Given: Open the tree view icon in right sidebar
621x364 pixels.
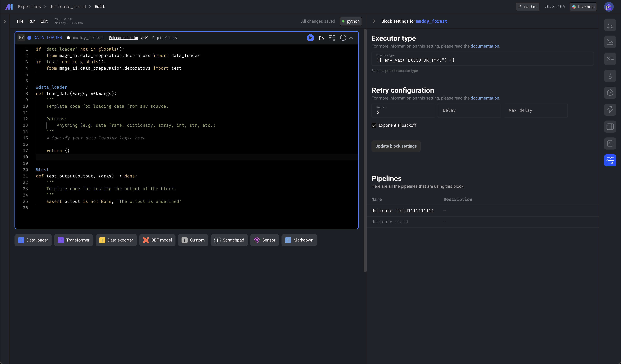Looking at the screenshot, I should pos(610,25).
